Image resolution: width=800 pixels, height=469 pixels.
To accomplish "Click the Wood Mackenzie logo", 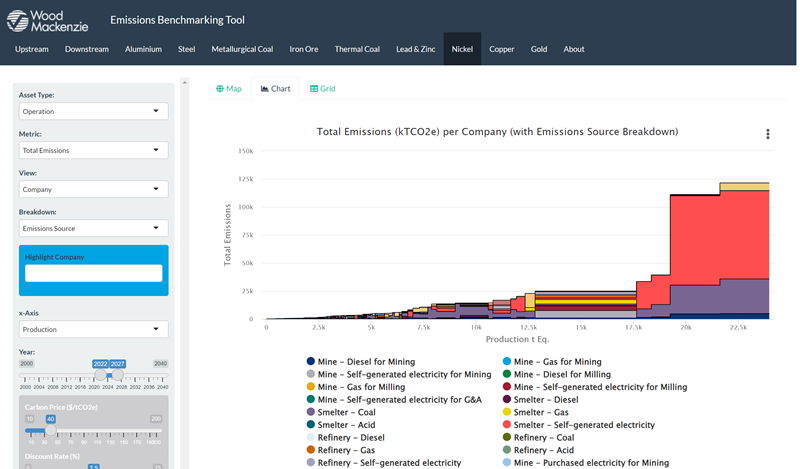I will click(x=47, y=20).
